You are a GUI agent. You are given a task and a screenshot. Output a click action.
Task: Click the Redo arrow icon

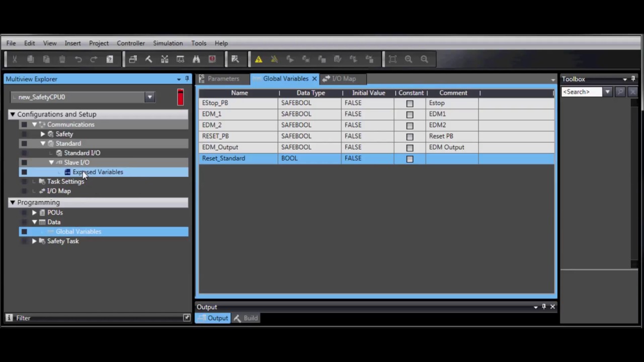pos(94,59)
